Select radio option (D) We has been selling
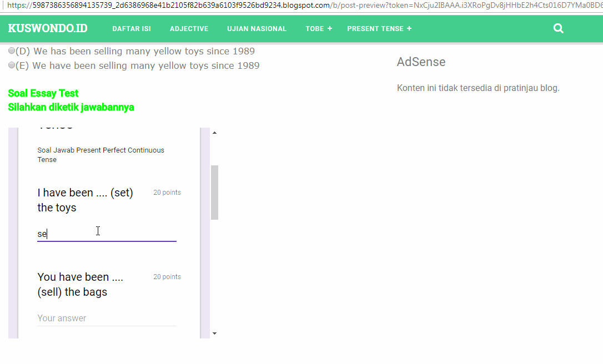603x364 pixels. click(x=12, y=50)
